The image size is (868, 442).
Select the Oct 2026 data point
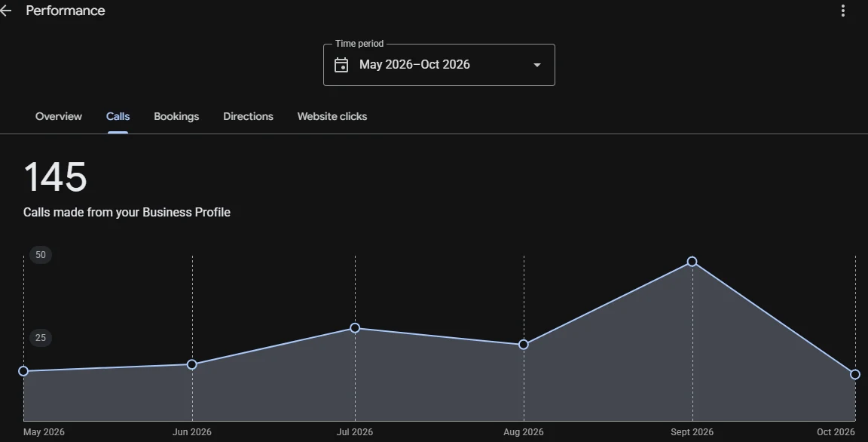[x=854, y=374]
